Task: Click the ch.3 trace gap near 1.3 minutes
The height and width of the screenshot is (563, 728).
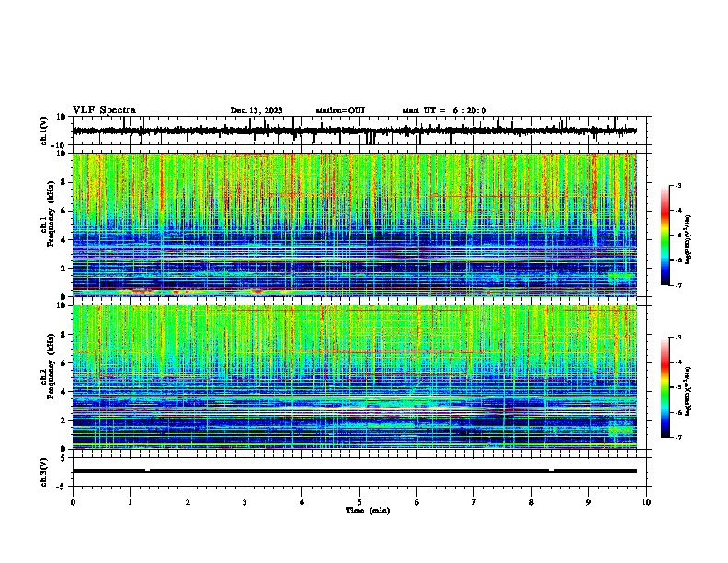Action: tap(147, 470)
